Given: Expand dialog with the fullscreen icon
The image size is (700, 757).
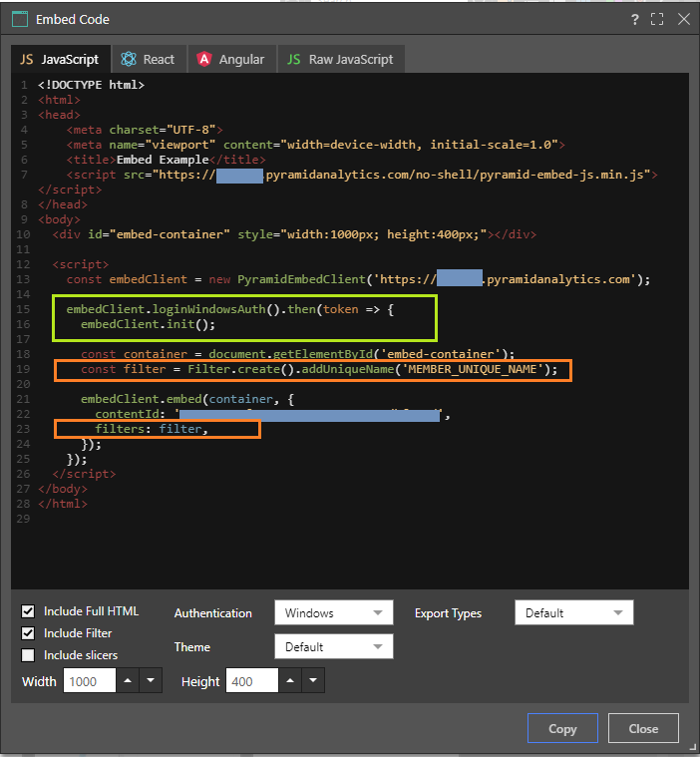Looking at the screenshot, I should pos(657,19).
